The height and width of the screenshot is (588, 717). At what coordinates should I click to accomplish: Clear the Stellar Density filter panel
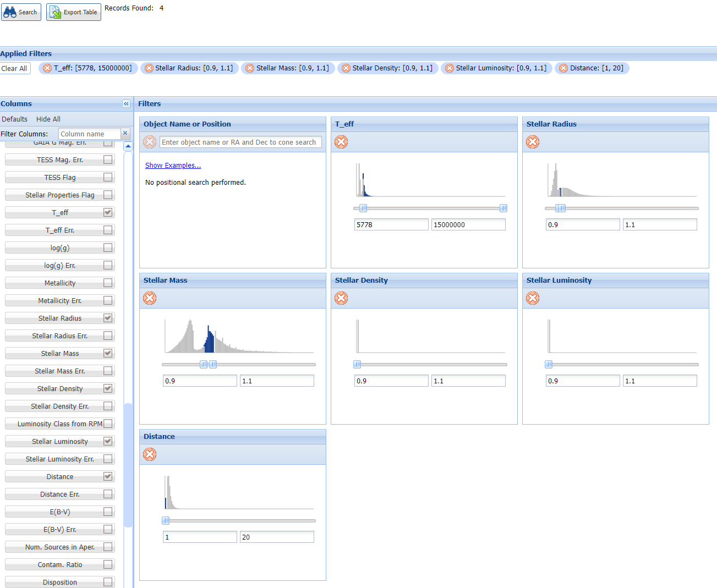coord(341,298)
